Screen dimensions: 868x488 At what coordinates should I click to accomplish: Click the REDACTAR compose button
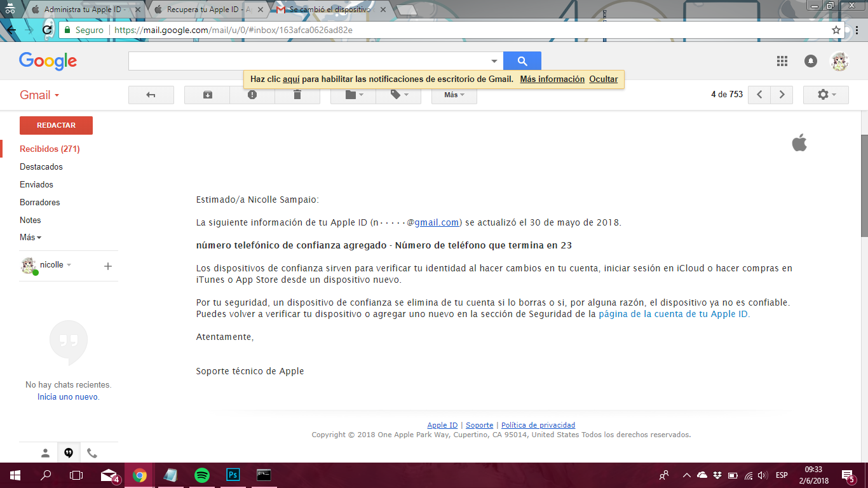(56, 126)
